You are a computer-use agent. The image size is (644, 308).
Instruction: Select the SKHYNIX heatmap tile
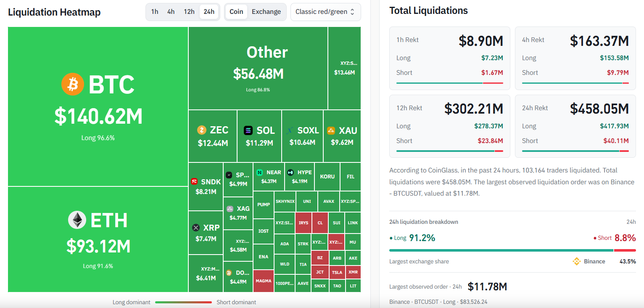pyautogui.click(x=285, y=202)
